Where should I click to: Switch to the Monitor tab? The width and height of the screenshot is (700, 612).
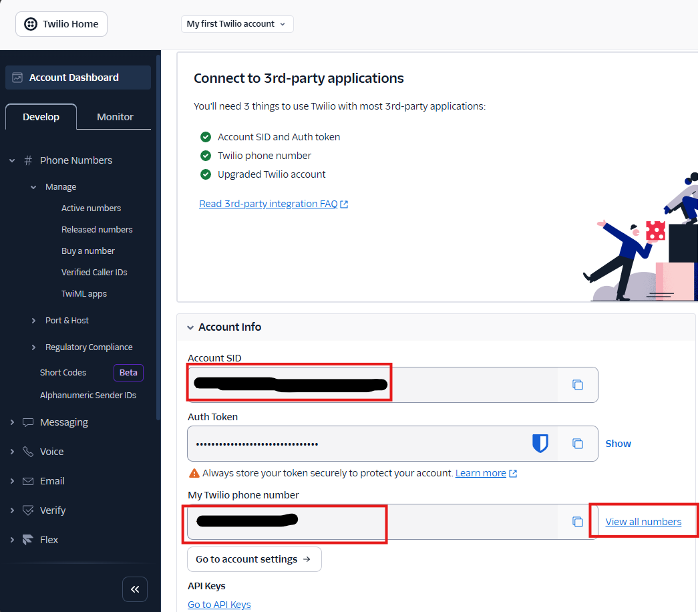115,117
